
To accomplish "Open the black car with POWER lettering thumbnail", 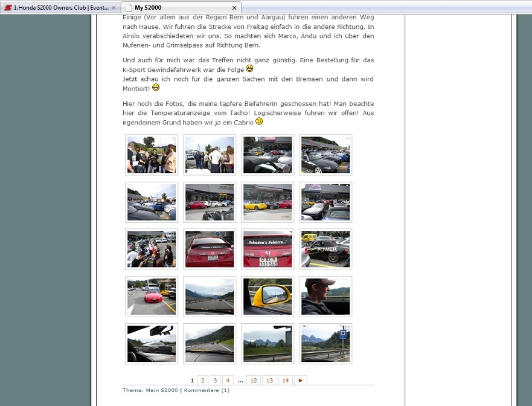I will [325, 249].
